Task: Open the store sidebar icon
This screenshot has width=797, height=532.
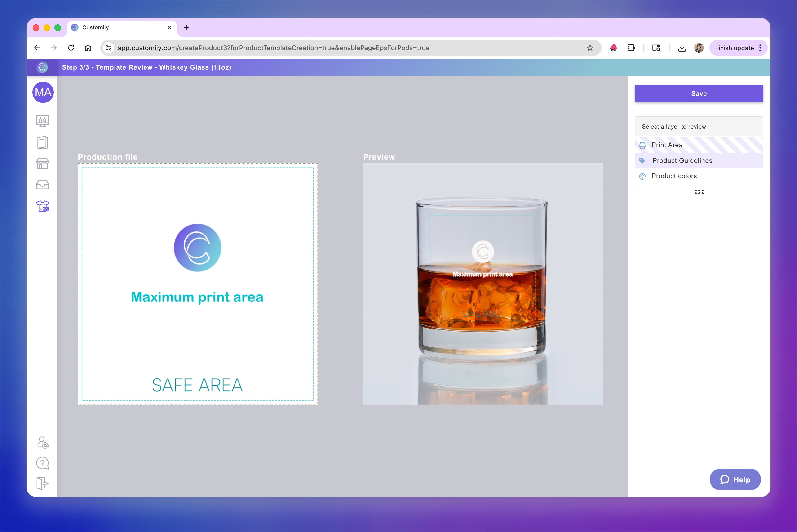Action: pyautogui.click(x=42, y=163)
